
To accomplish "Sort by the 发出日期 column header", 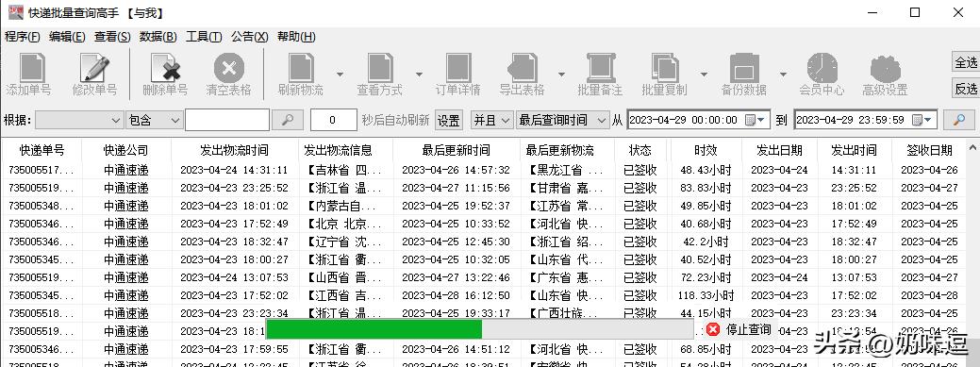I will click(779, 150).
